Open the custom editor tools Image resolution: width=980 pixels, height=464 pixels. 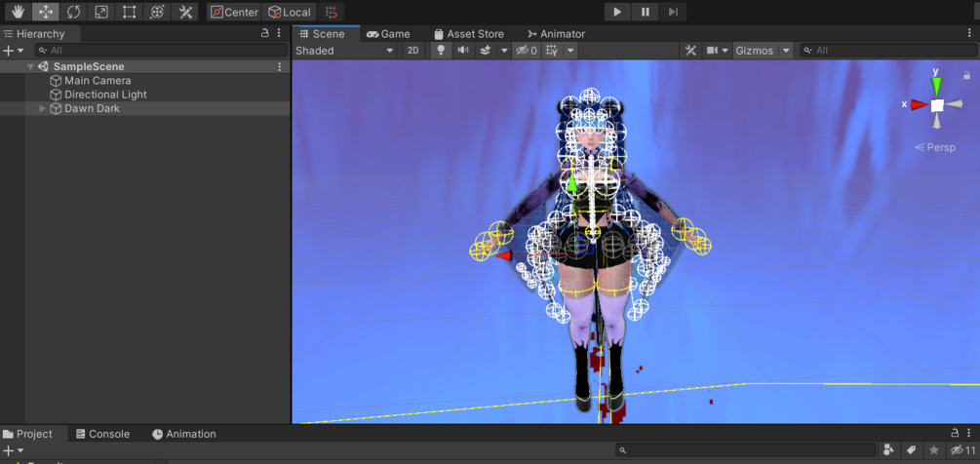point(185,12)
